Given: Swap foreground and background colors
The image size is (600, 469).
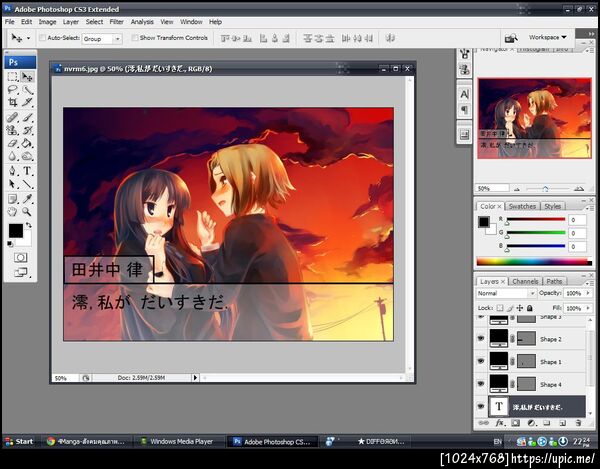Looking at the screenshot, I should pyautogui.click(x=29, y=225).
